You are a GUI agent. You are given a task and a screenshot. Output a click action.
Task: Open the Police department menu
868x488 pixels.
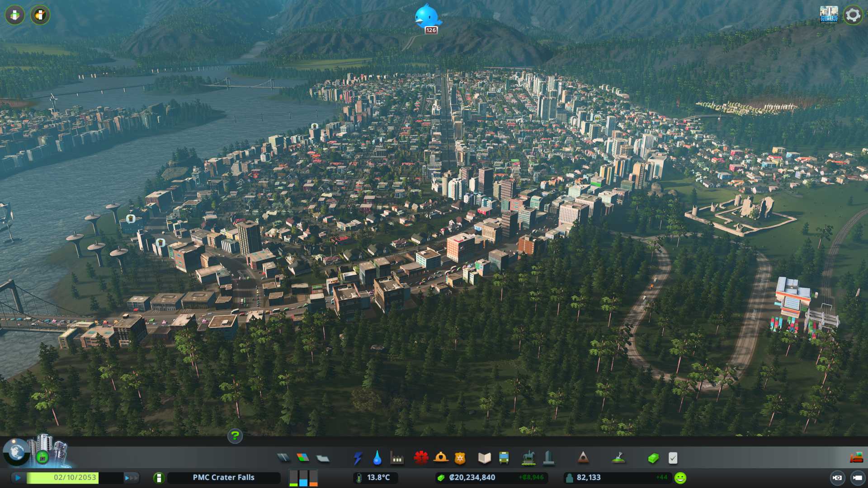460,458
